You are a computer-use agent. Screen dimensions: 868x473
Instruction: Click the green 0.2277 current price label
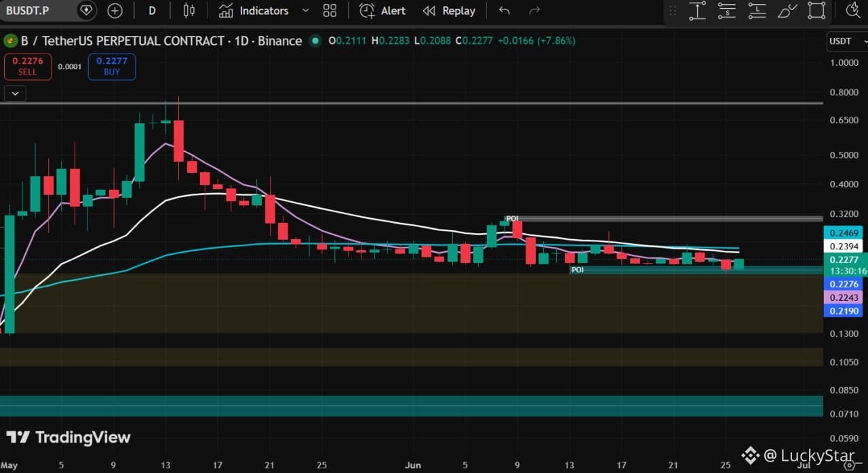844,260
